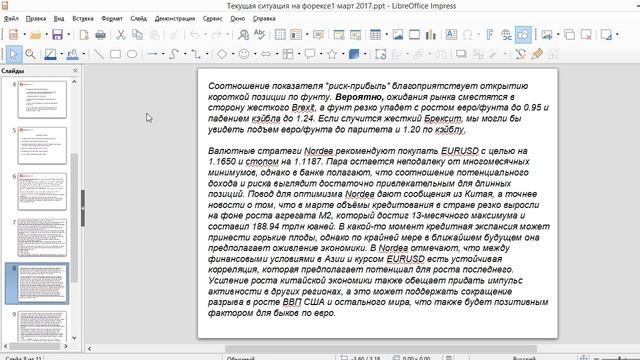Image resolution: width=640 pixels, height=360 pixels.
Task: Toggle the display grid icon
Action: tap(280, 35)
